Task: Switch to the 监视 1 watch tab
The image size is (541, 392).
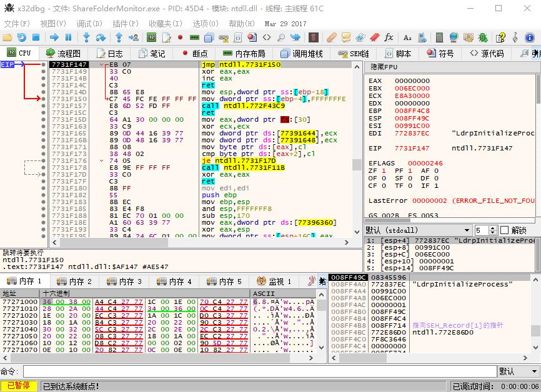Action: pos(277,281)
